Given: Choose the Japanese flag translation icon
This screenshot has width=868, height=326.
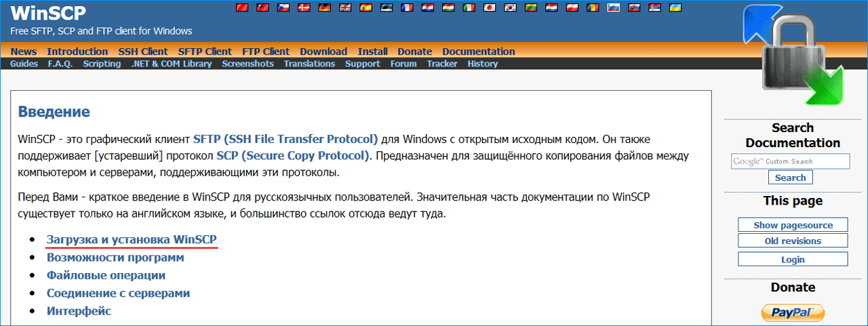Looking at the screenshot, I should point(490,8).
